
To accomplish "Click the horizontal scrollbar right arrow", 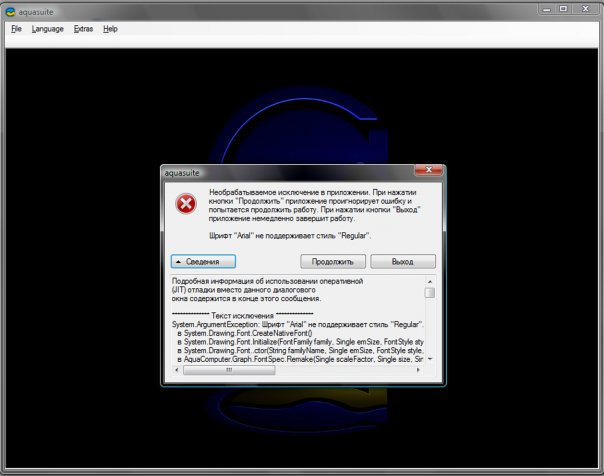I will (419, 370).
